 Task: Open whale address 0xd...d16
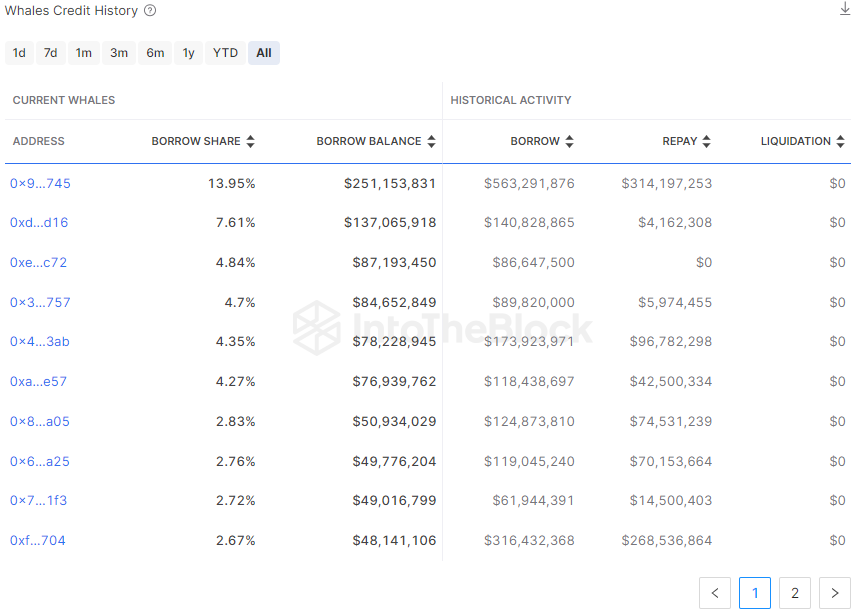[39, 222]
